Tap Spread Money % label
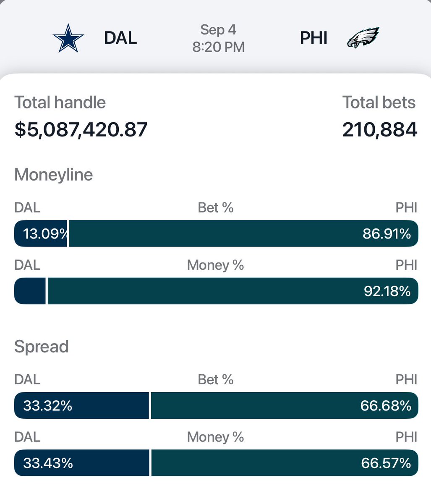The image size is (431, 504). pos(216,437)
